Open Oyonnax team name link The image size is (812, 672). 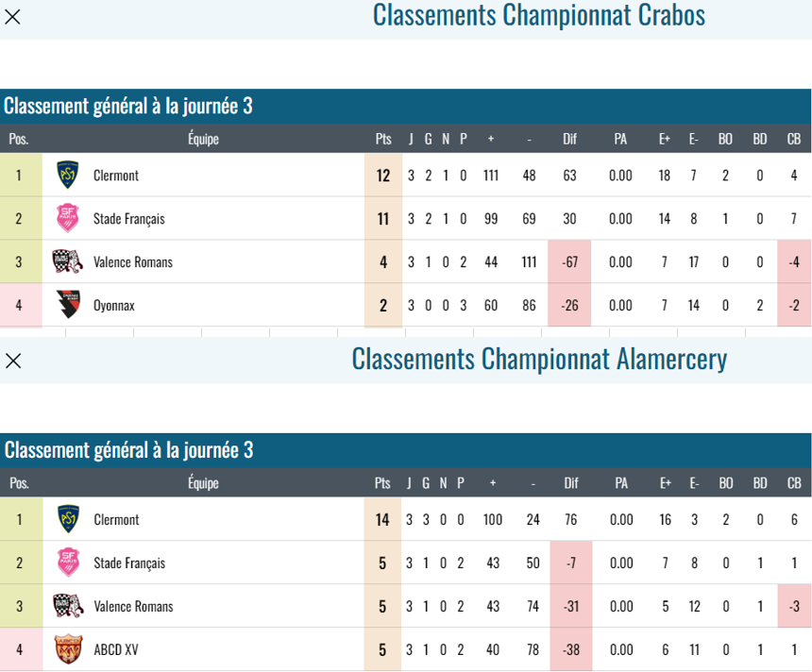(114, 305)
